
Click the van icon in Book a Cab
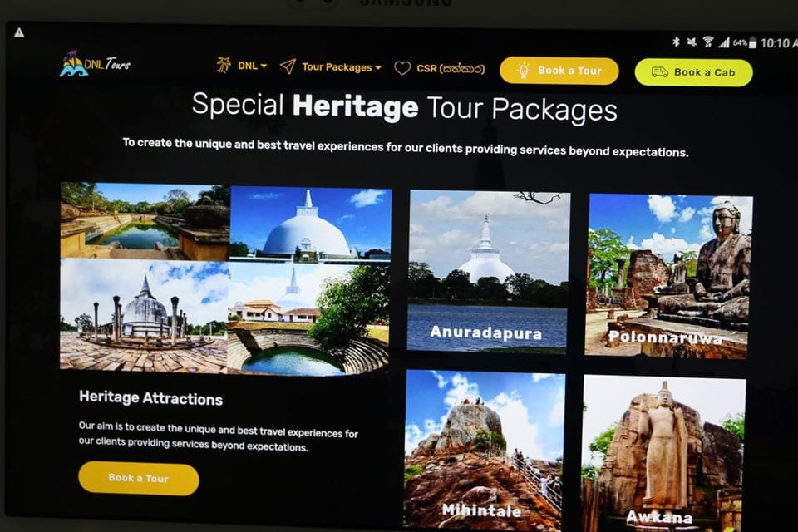[659, 71]
